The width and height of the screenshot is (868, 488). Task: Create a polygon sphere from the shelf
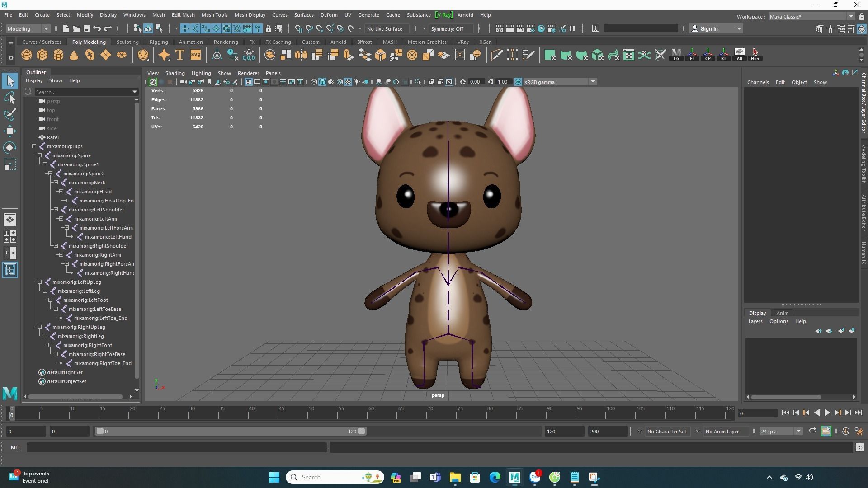coord(27,55)
